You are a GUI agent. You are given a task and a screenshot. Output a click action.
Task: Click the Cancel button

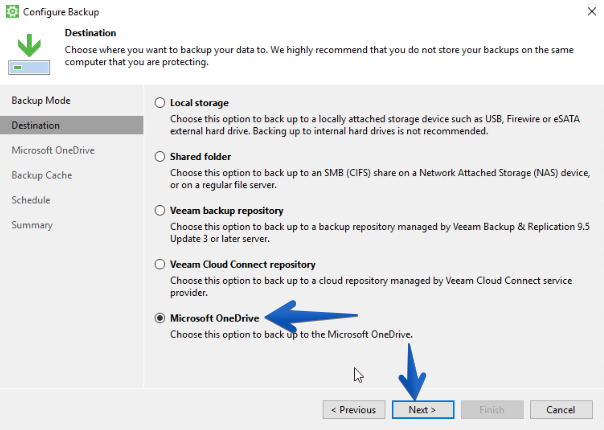(561, 410)
